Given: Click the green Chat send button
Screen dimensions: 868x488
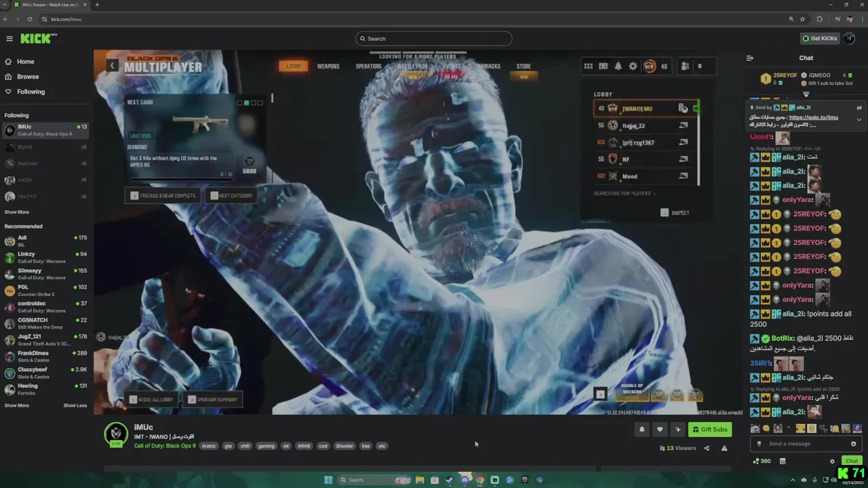Looking at the screenshot, I should [851, 461].
